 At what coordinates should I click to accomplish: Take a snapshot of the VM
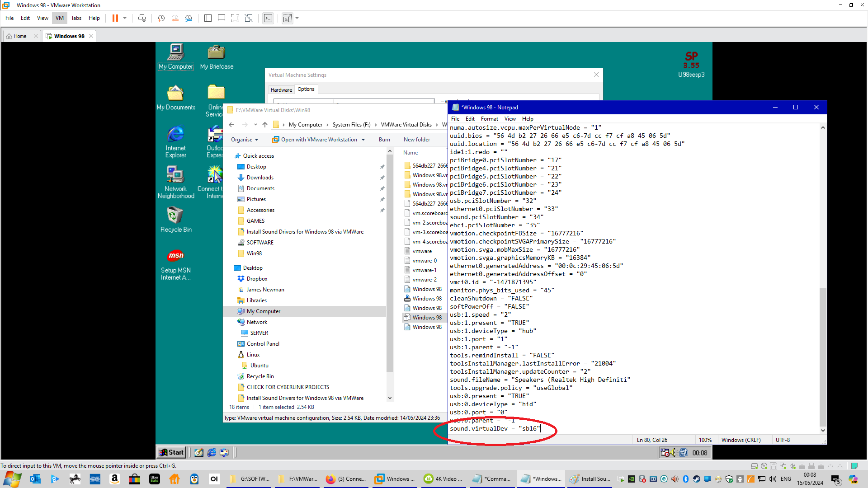[x=161, y=18]
